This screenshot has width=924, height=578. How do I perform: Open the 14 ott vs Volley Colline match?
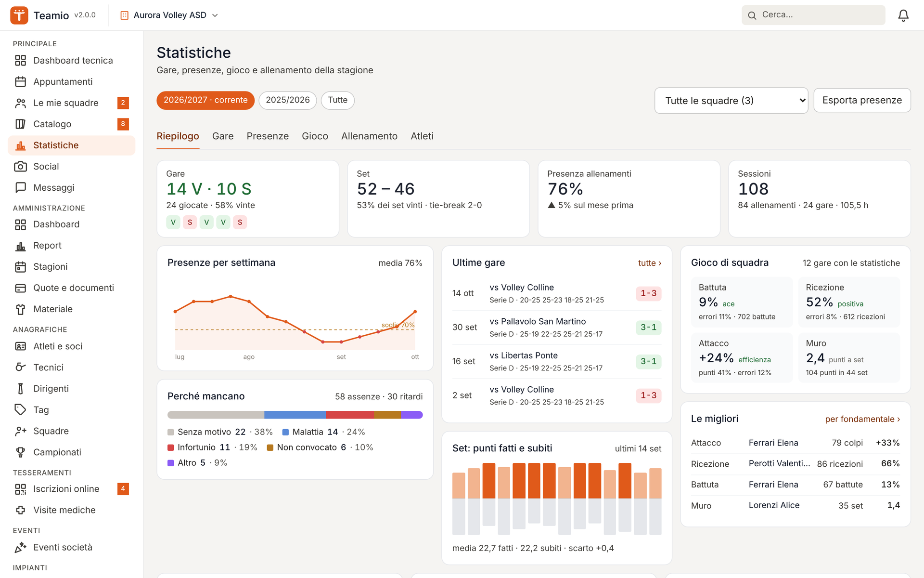(557, 293)
